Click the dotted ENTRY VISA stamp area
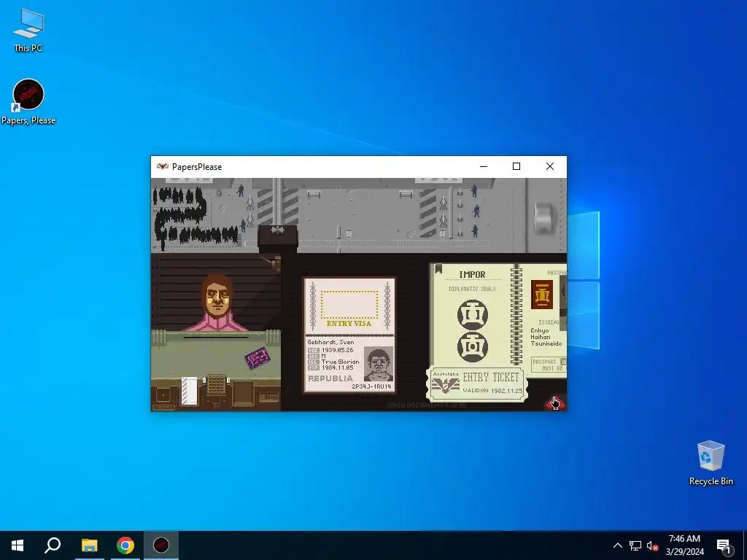This screenshot has height=560, width=747. point(349,305)
